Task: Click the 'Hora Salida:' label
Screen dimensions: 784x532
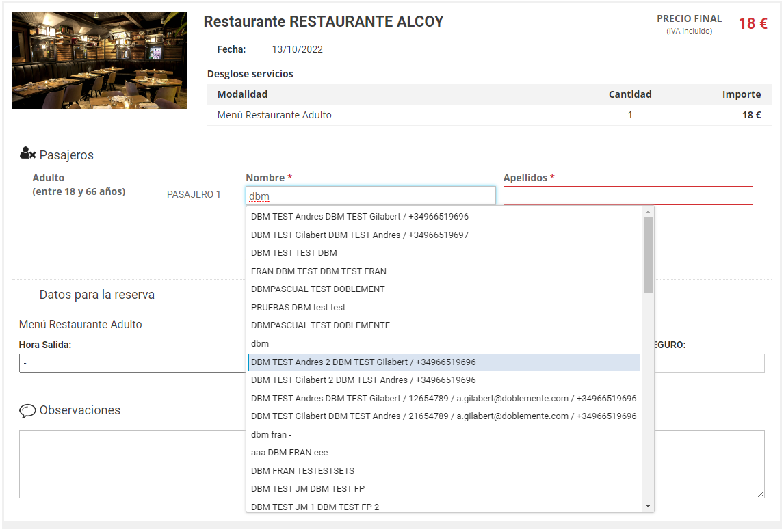Action: point(45,345)
